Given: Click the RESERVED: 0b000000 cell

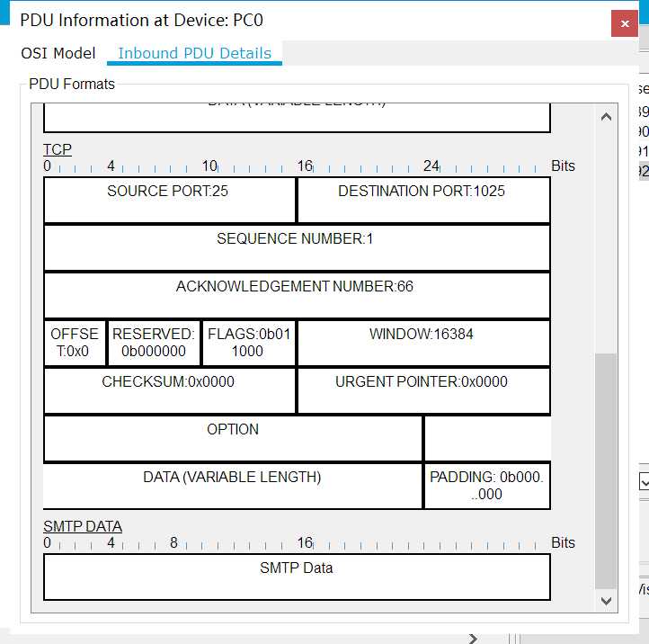Looking at the screenshot, I should 154,343.
